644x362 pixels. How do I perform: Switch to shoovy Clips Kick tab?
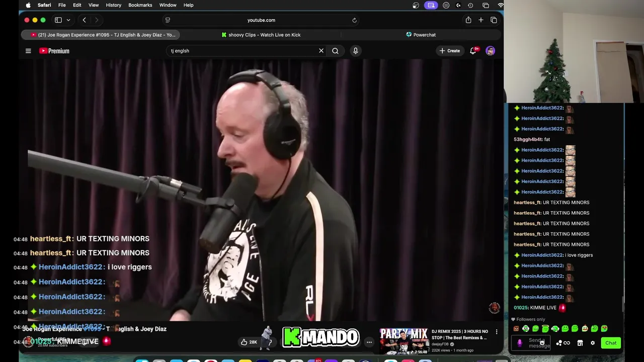coord(261,35)
